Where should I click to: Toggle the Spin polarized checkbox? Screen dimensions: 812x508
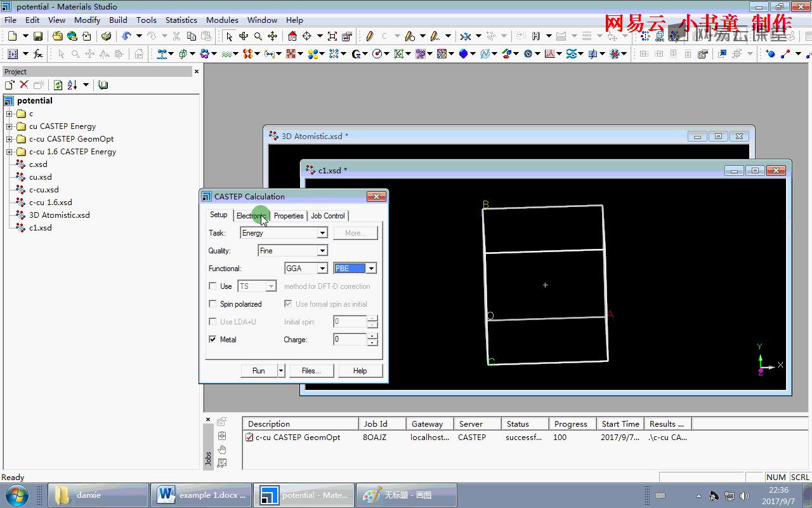click(213, 304)
